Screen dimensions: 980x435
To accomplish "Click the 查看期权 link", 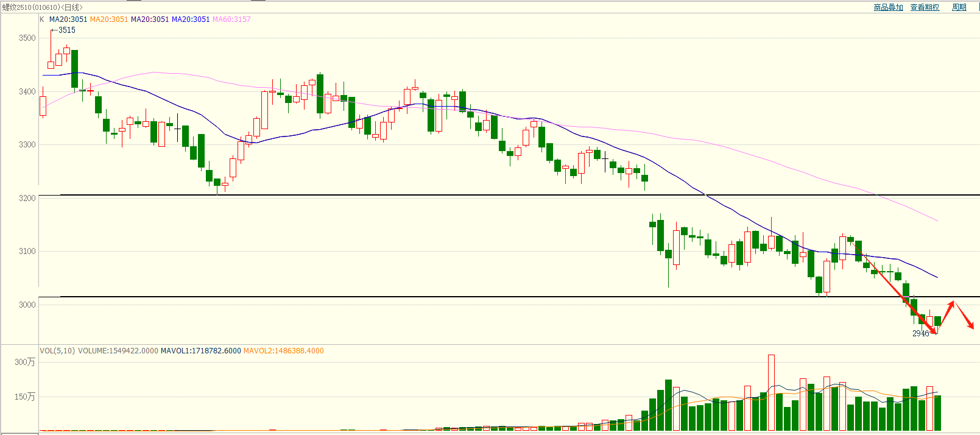I will pyautogui.click(x=925, y=7).
